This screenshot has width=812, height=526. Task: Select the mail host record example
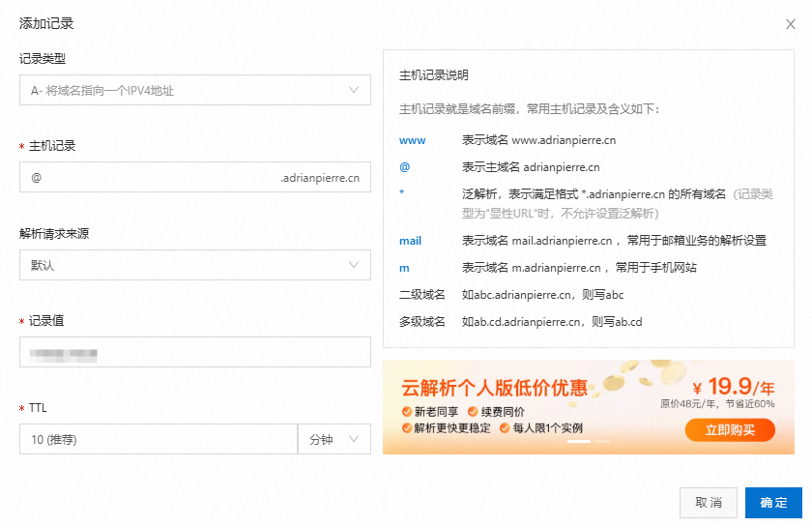(x=410, y=241)
